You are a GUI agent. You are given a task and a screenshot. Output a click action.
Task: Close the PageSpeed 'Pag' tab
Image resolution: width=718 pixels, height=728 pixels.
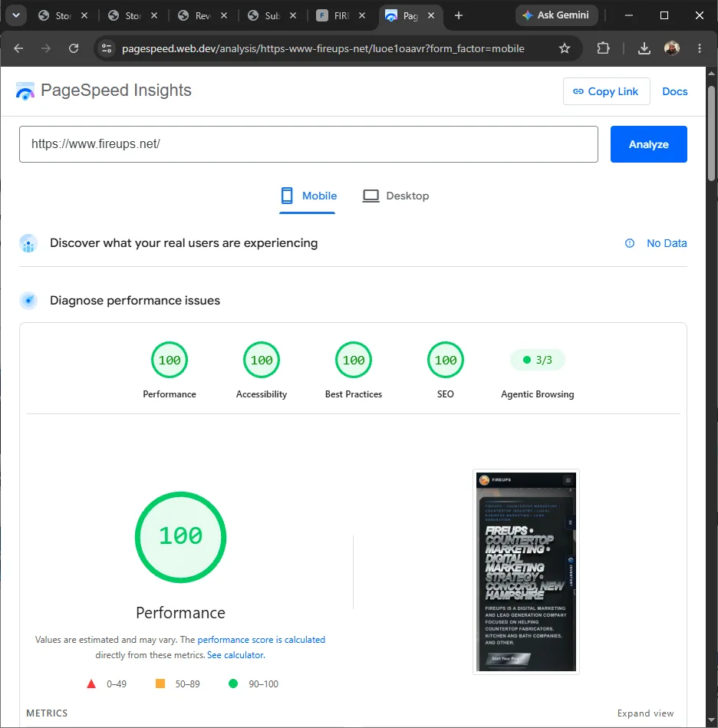pyautogui.click(x=431, y=15)
